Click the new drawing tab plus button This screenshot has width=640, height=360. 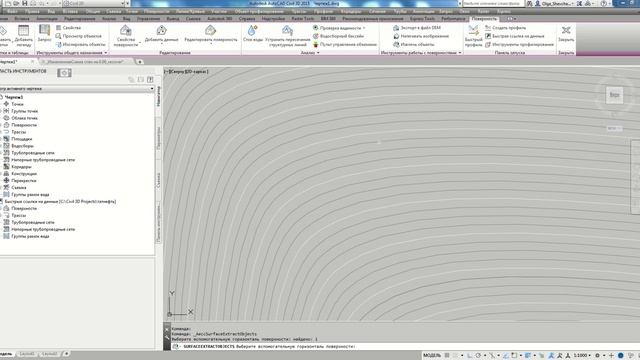[x=140, y=62]
